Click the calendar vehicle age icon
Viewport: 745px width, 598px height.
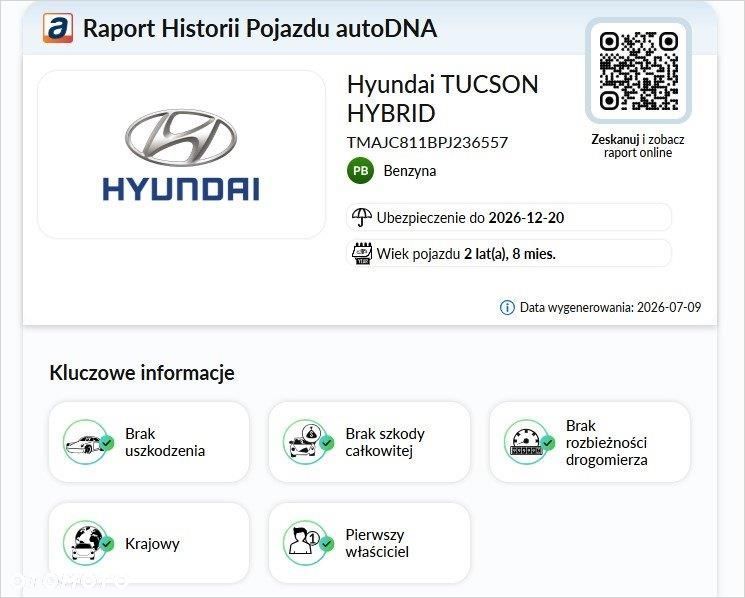coord(362,253)
